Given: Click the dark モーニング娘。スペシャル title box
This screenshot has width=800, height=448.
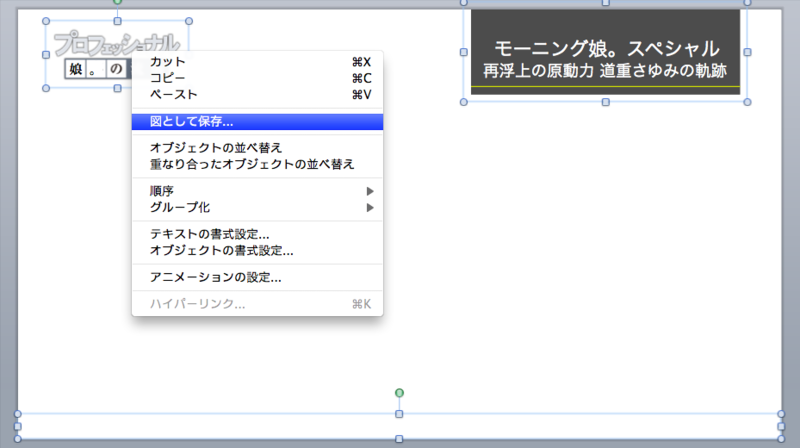Looking at the screenshot, I should 605,52.
